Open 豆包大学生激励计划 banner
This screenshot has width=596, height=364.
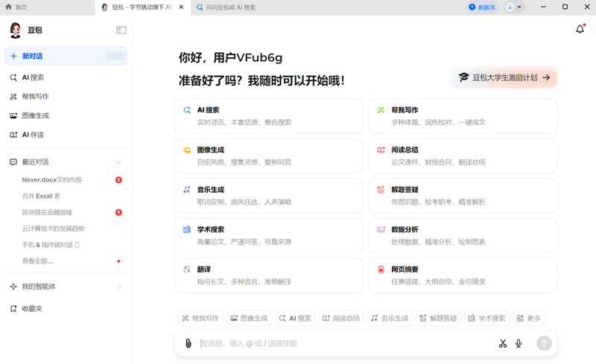[504, 77]
